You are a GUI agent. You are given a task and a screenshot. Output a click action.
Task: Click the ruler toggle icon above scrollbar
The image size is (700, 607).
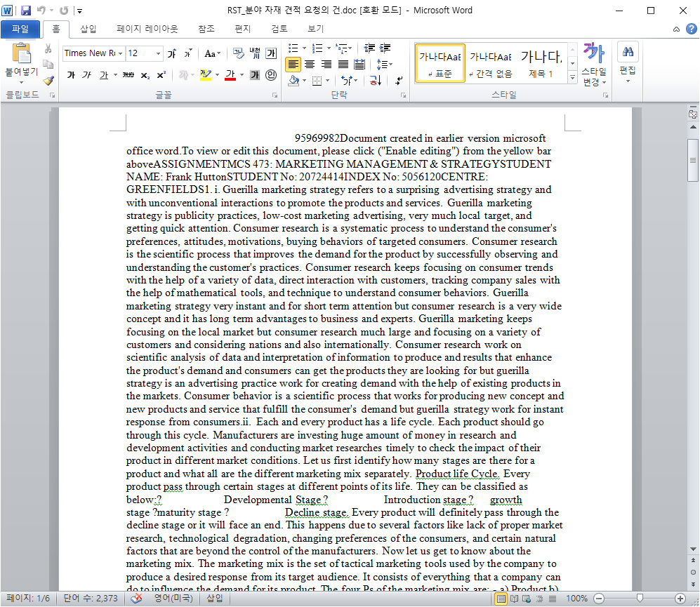pyautogui.click(x=693, y=114)
